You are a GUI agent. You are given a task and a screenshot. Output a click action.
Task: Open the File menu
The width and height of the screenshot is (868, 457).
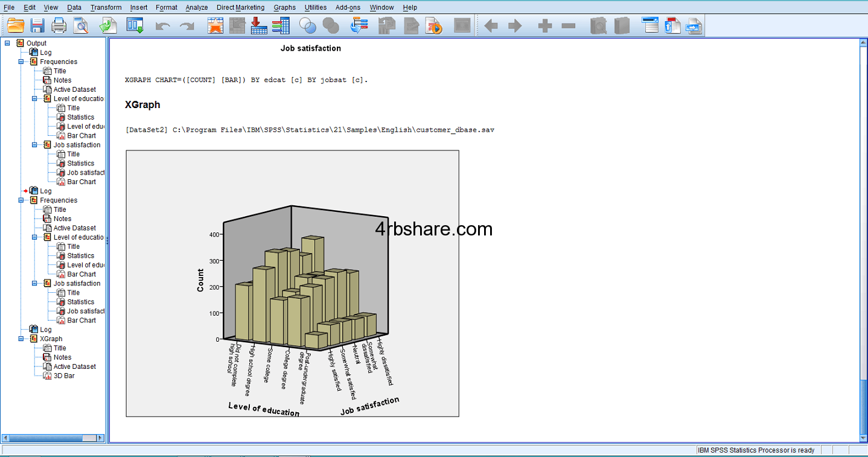pyautogui.click(x=9, y=7)
